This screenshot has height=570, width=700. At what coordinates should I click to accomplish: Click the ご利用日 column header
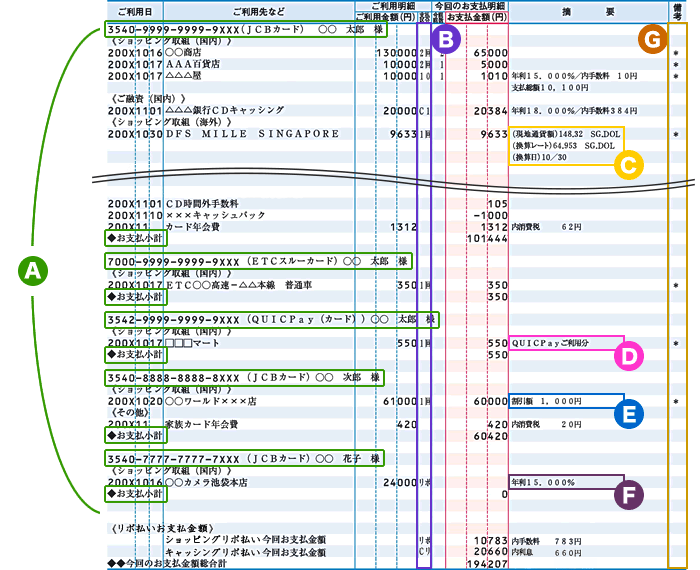[x=134, y=12]
